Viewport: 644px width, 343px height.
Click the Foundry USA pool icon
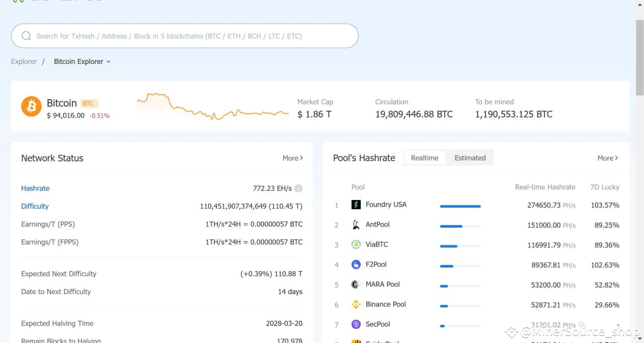pyautogui.click(x=356, y=205)
